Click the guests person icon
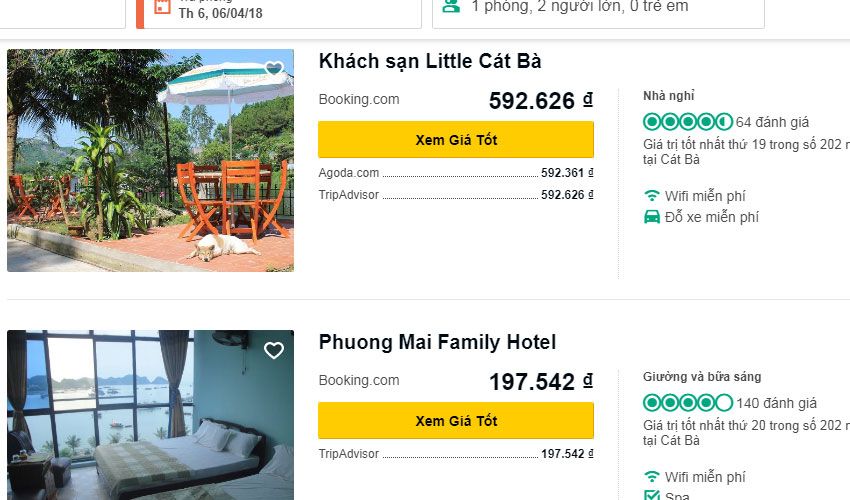 (x=451, y=6)
